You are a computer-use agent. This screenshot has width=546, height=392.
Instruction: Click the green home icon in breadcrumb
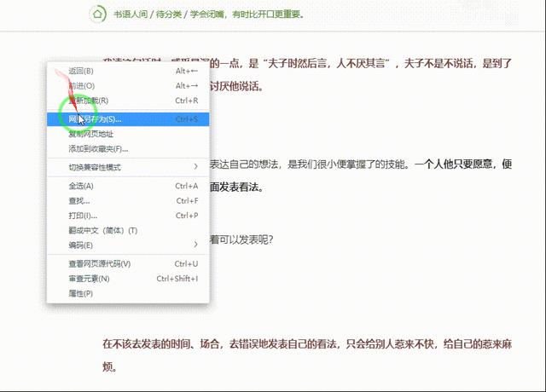tap(97, 14)
